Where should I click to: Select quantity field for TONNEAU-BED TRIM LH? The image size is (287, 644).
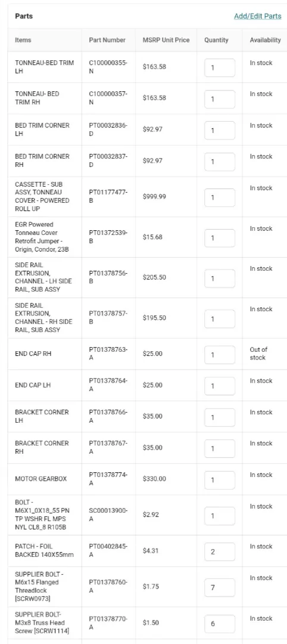[x=220, y=68]
